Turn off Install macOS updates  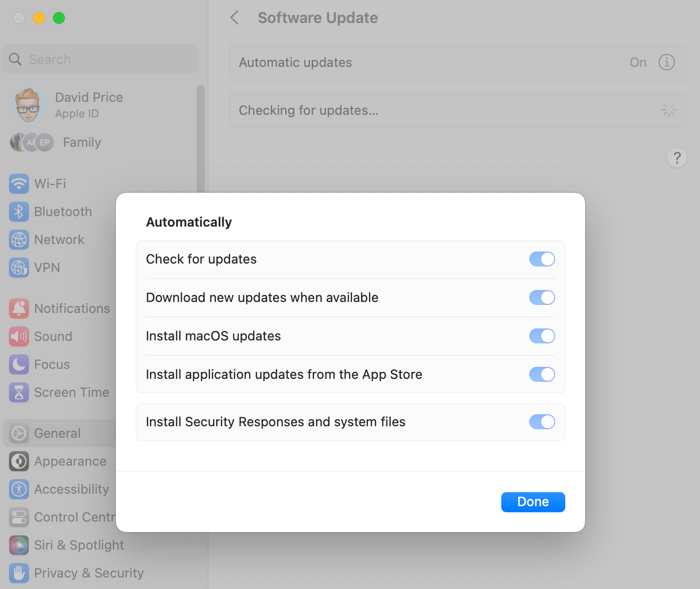coord(542,336)
